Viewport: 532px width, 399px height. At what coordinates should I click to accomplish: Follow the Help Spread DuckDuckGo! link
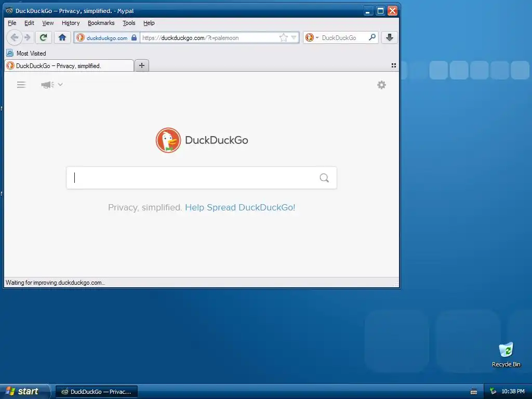pyautogui.click(x=240, y=207)
